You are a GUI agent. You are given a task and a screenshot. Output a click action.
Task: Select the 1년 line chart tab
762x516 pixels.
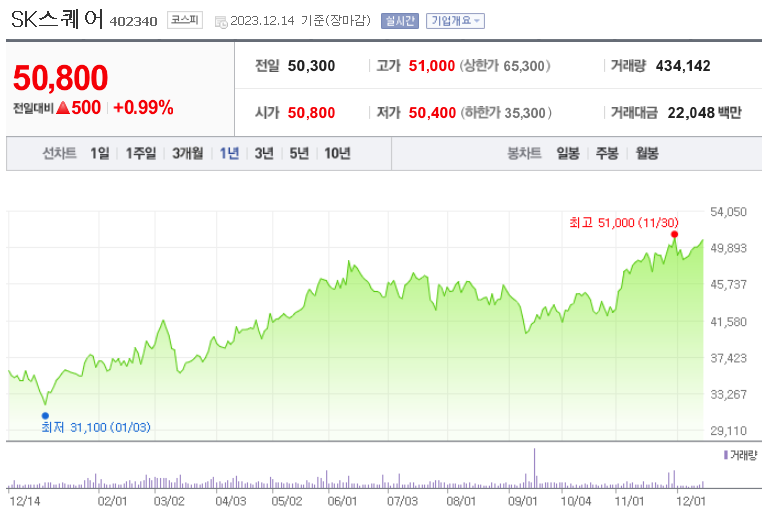pyautogui.click(x=229, y=154)
